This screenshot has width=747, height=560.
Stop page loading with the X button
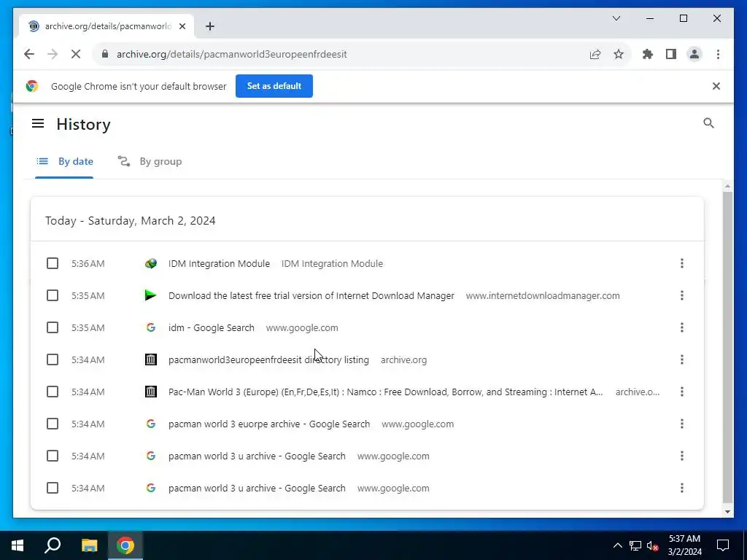tap(76, 54)
